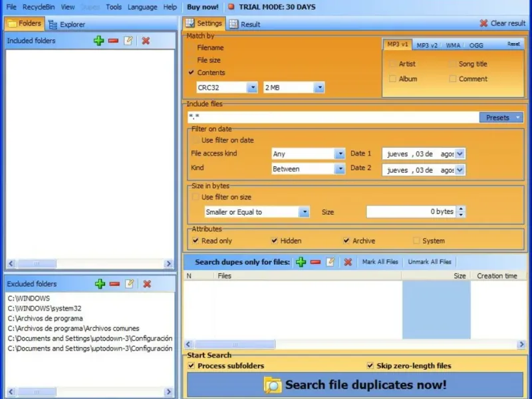Toggle the Hidden attribute
Image resolution: width=532 pixels, height=399 pixels.
click(275, 241)
